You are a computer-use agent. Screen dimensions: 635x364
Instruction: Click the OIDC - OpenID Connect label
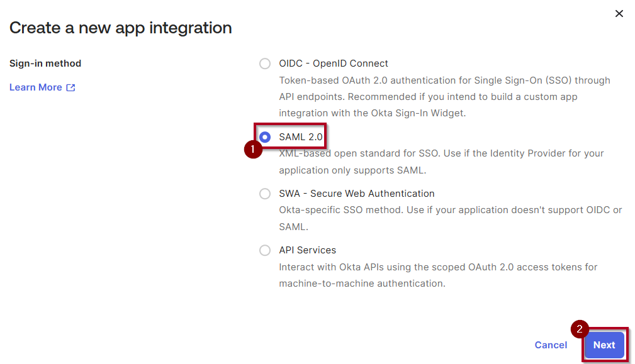coord(333,63)
